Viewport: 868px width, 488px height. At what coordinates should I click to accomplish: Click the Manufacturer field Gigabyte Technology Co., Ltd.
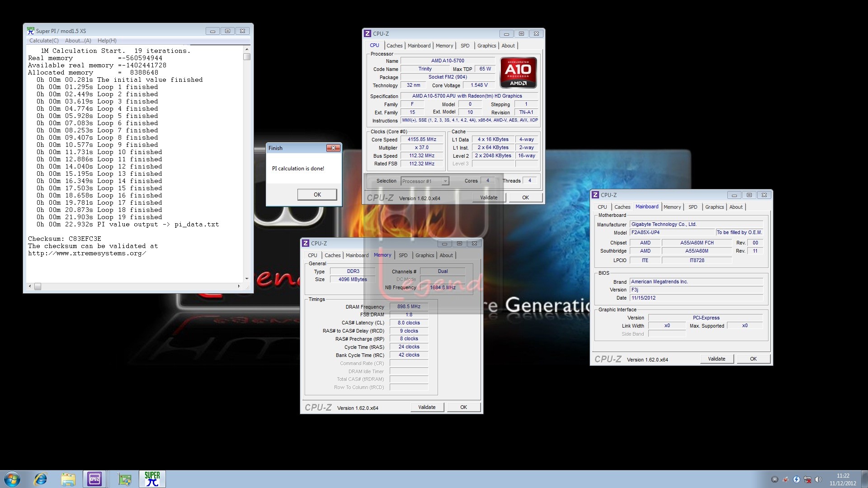click(x=696, y=224)
